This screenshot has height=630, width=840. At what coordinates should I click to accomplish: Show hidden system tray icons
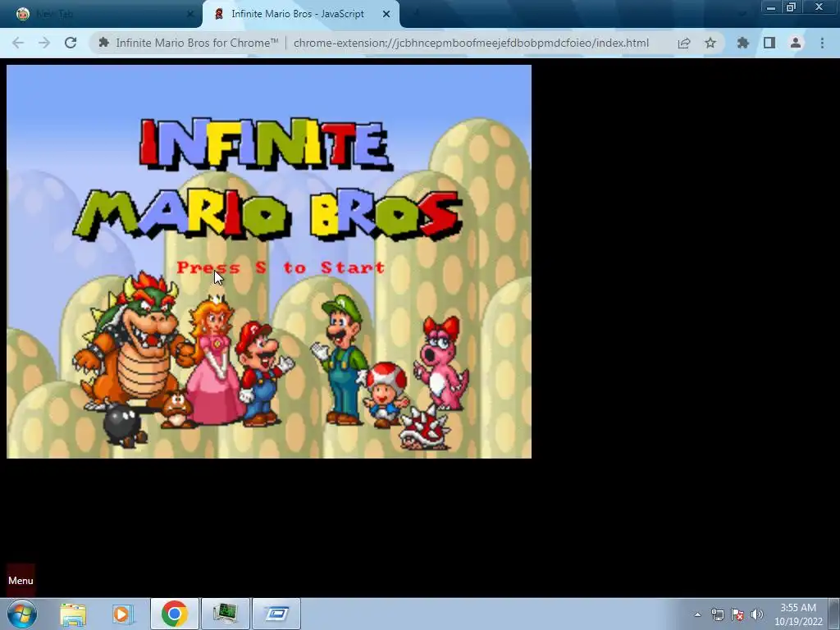[x=697, y=614]
